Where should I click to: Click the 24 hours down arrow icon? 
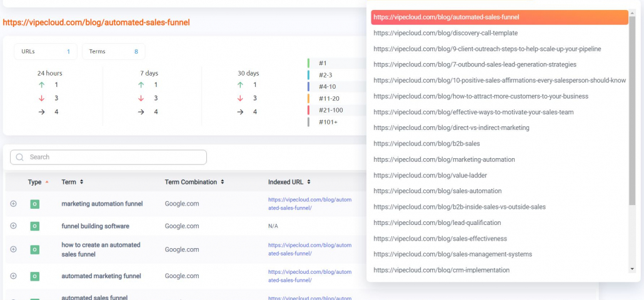41,99
